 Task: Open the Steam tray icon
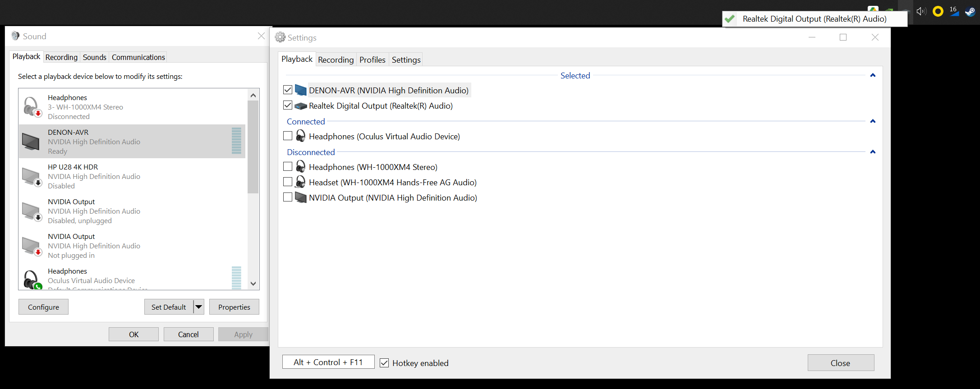(x=970, y=11)
